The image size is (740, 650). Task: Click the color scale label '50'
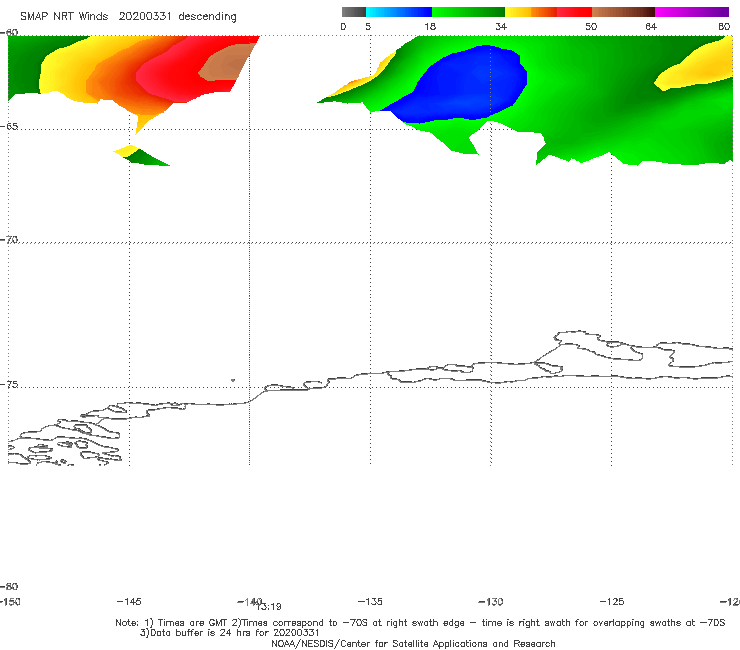pyautogui.click(x=591, y=26)
